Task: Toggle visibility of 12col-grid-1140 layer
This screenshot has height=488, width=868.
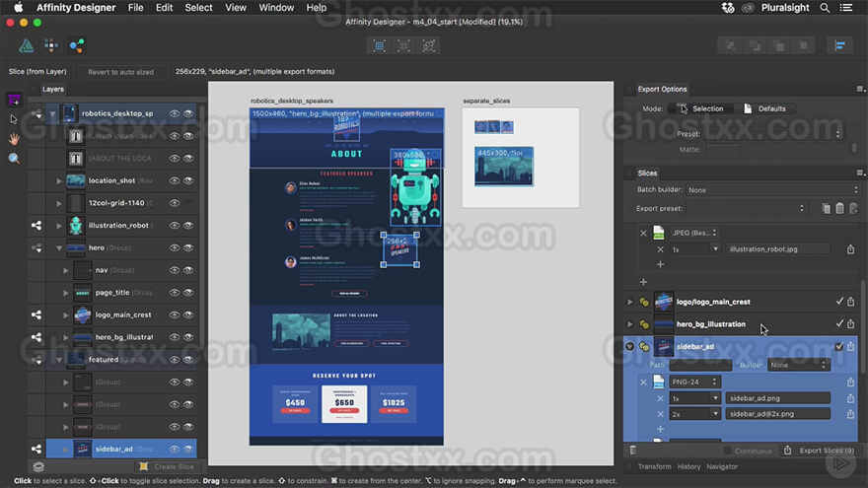Action: pyautogui.click(x=188, y=203)
